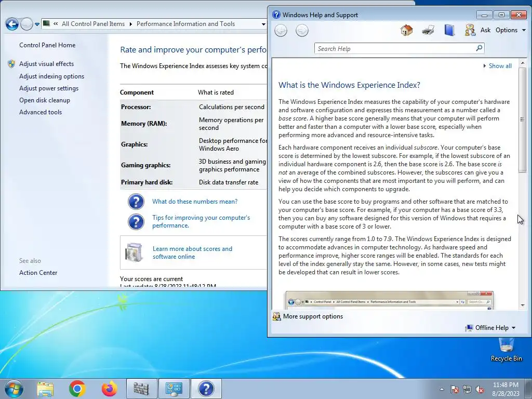Open Adjust power settings
The height and width of the screenshot is (399, 532).
pos(49,88)
